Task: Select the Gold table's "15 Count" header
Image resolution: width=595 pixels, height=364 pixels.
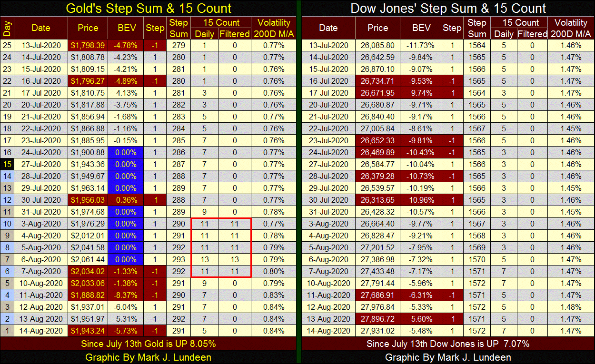Action: (x=221, y=22)
